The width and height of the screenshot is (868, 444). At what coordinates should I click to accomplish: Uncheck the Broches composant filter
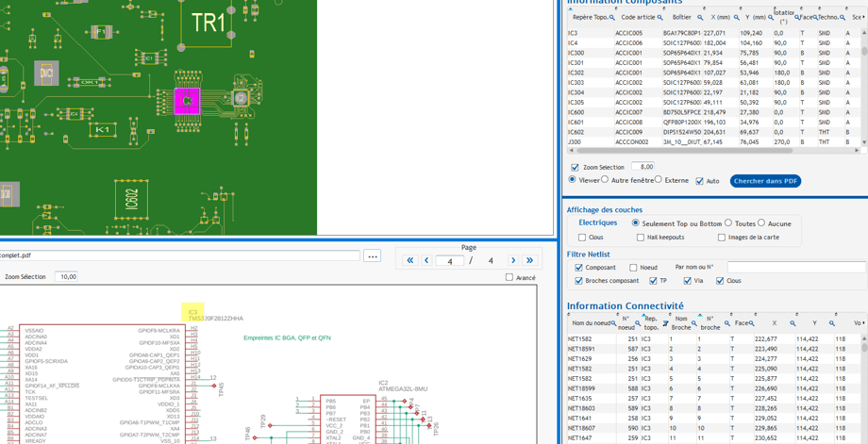(578, 280)
